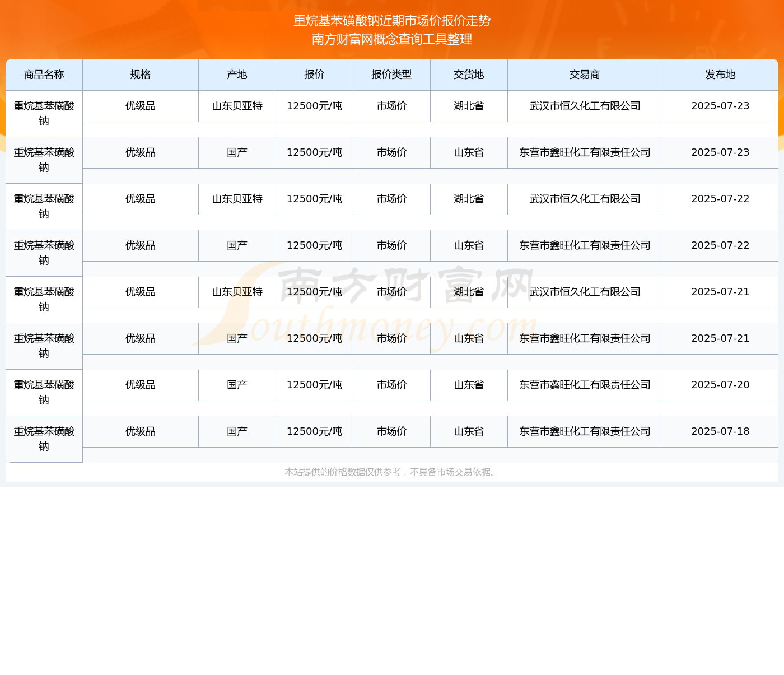Click the 发布地 column header
This screenshot has width=784, height=675.
pyautogui.click(x=720, y=75)
